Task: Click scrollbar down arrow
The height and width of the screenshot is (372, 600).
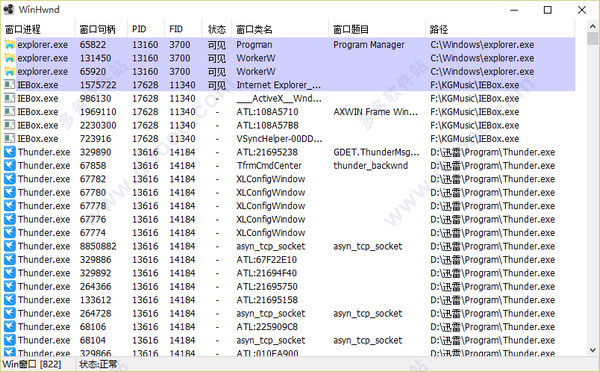Action: tap(593, 349)
